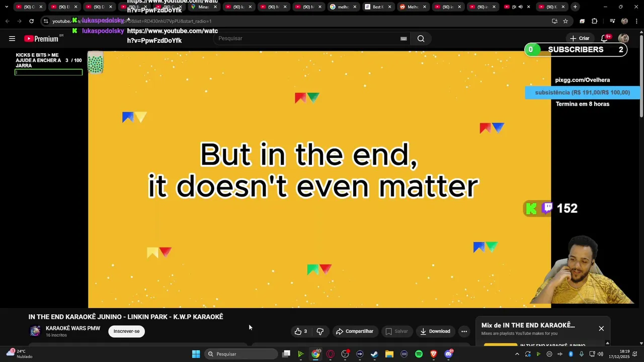Open Chrome media controls icon
This screenshot has height=362, width=644.
point(612,21)
